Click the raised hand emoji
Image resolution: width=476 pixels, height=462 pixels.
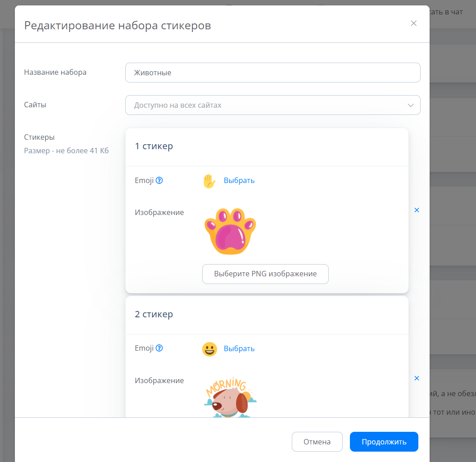pos(209,181)
